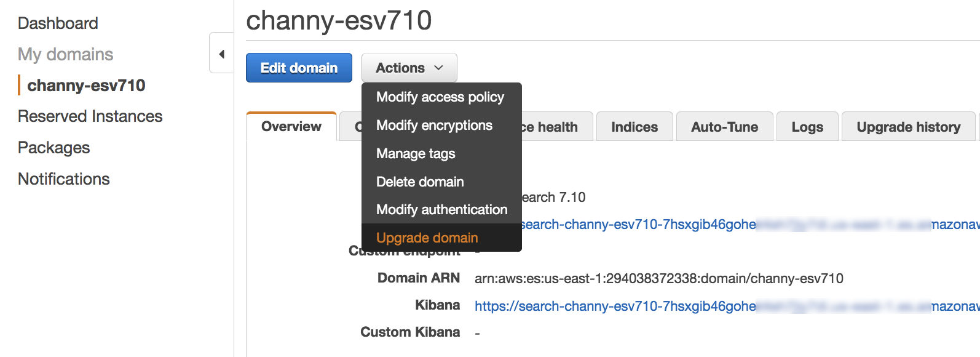Switch to the Auto-Tune tab

[x=724, y=127]
